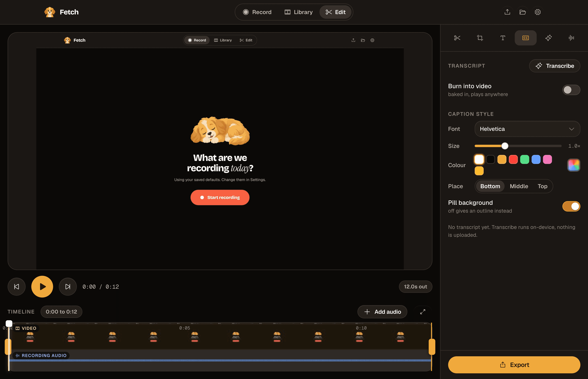Click the video thumbnail below 0:10
Screen dimensions: 588x379
pos(359,337)
